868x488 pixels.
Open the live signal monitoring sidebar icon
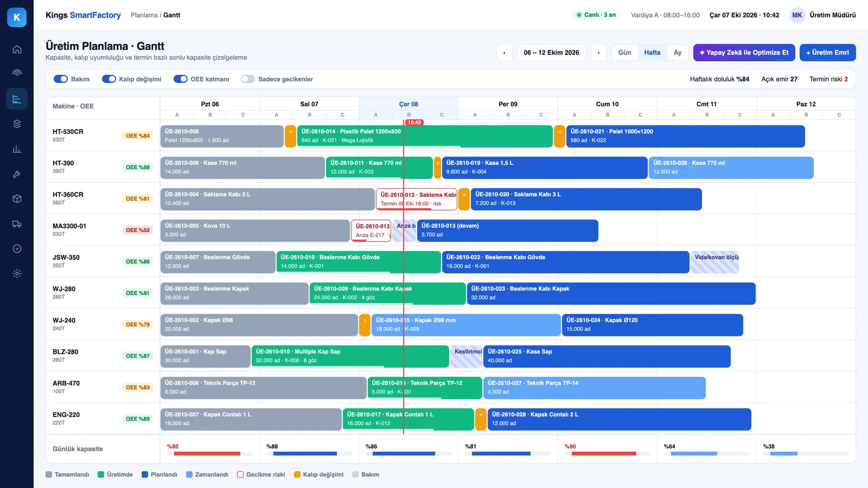pyautogui.click(x=17, y=73)
